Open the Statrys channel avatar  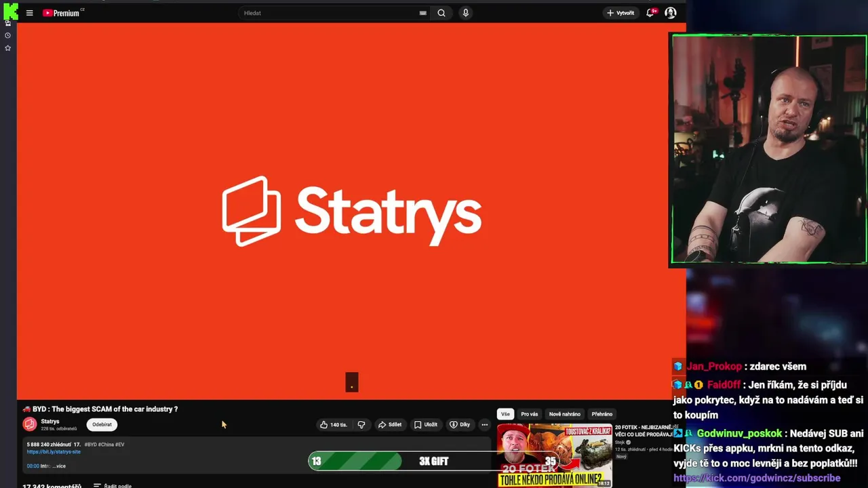[29, 424]
